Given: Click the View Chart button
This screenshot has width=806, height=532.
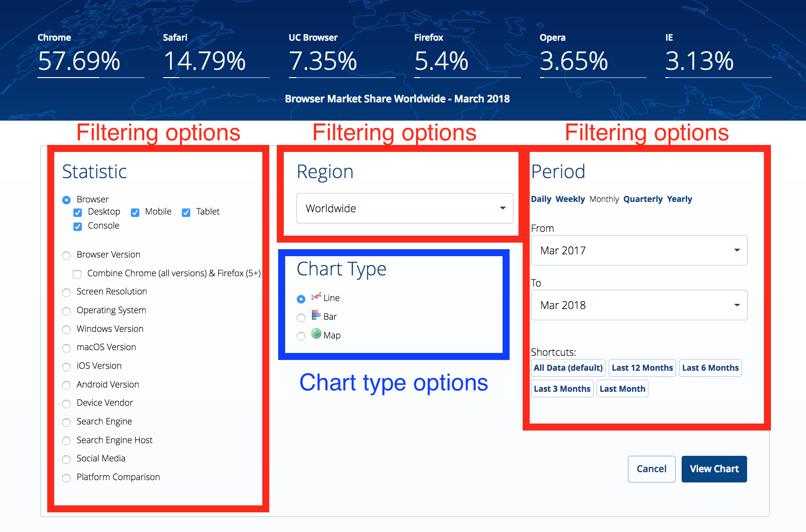Looking at the screenshot, I should 714,469.
